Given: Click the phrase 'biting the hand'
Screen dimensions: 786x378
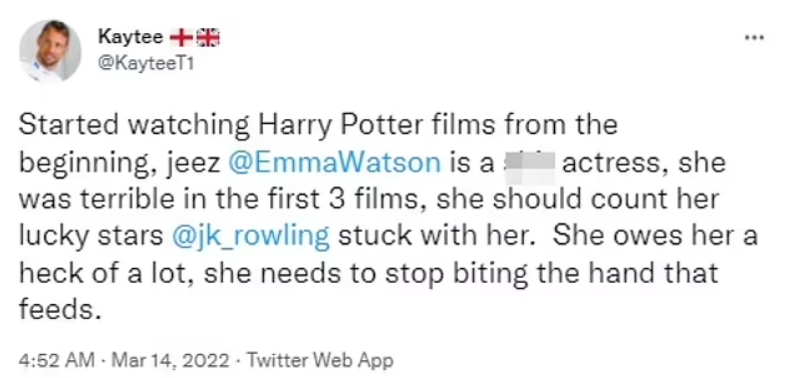Looking at the screenshot, I should click(x=551, y=274).
